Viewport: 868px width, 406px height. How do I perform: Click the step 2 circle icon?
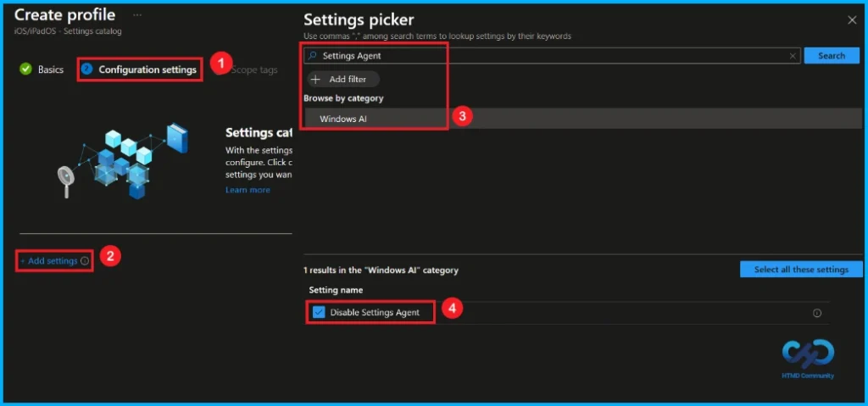pyautogui.click(x=86, y=70)
